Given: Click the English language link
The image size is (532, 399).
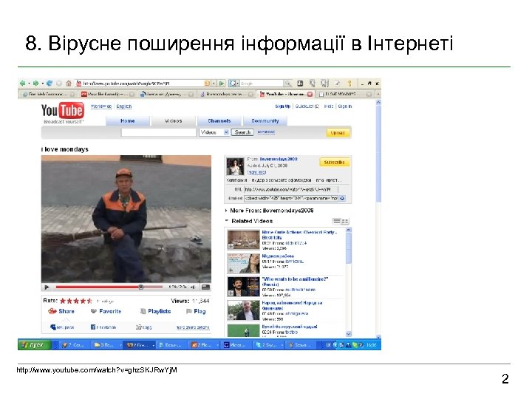Looking at the screenshot, I should (x=124, y=106).
